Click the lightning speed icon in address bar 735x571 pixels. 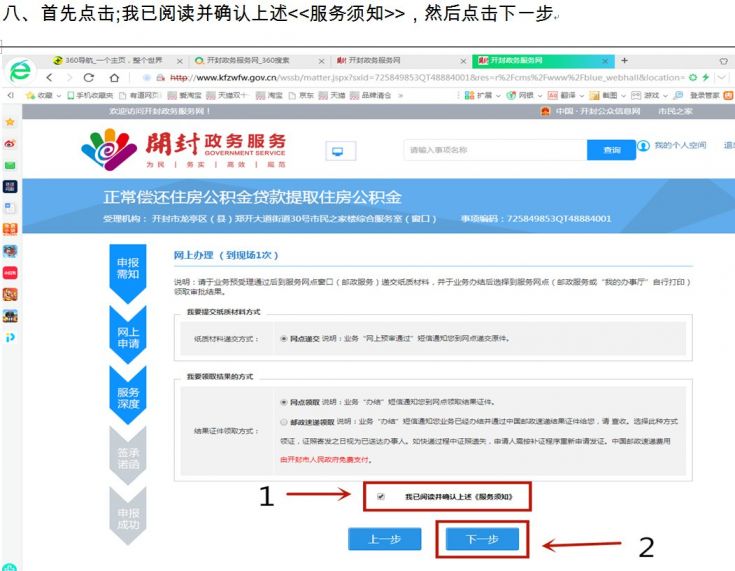(705, 77)
